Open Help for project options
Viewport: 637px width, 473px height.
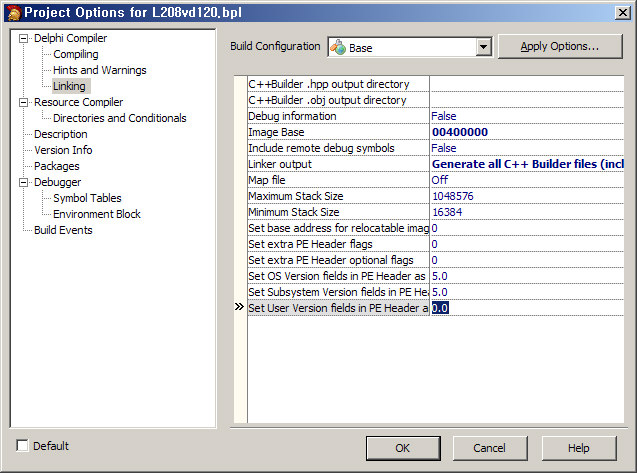tap(578, 448)
